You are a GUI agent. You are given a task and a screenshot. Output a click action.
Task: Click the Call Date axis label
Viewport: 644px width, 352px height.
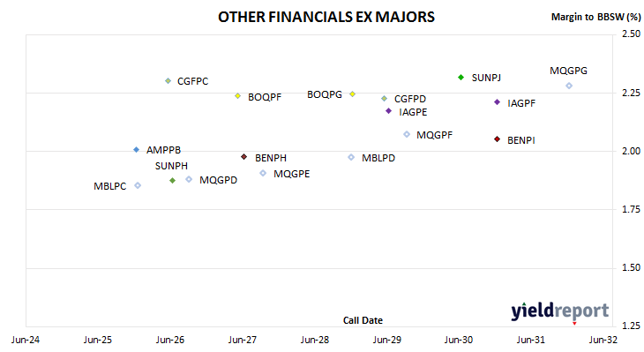tap(363, 320)
